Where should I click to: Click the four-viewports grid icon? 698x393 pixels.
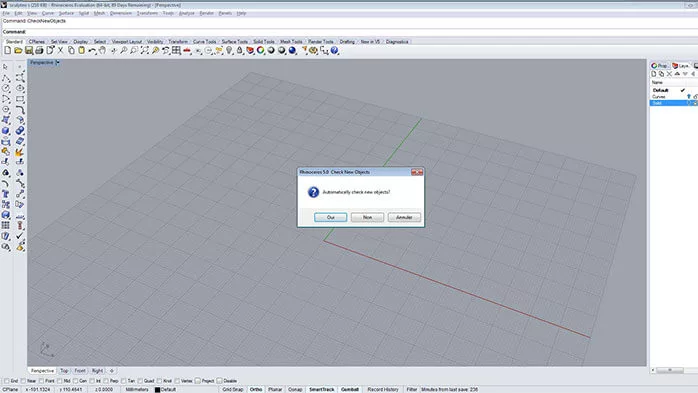[x=176, y=51]
